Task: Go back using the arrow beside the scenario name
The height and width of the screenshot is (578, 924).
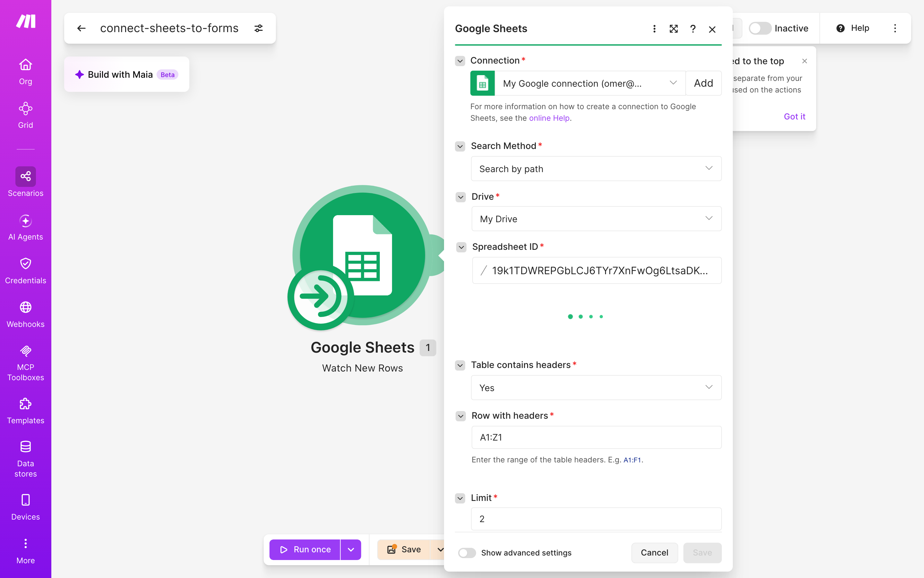Action: pyautogui.click(x=81, y=28)
